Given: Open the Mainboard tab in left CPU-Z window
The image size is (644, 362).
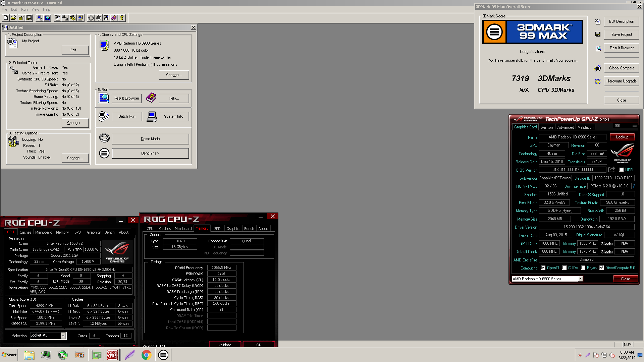Looking at the screenshot, I should [44, 232].
